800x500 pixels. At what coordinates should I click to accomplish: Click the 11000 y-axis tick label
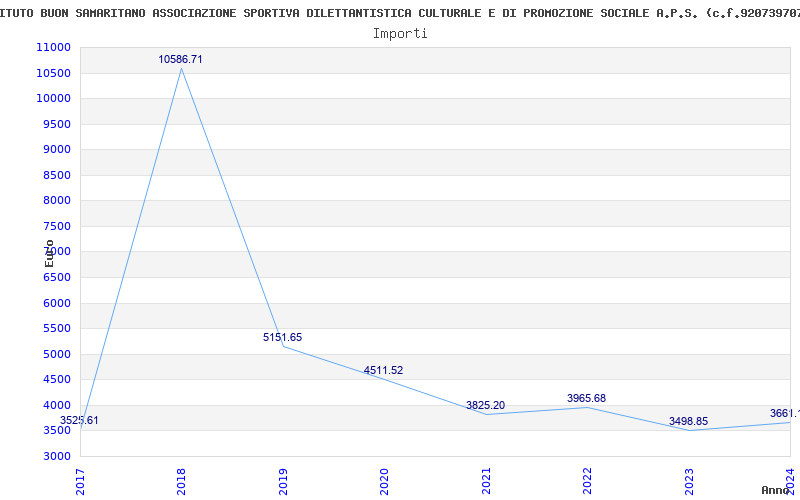[54, 47]
